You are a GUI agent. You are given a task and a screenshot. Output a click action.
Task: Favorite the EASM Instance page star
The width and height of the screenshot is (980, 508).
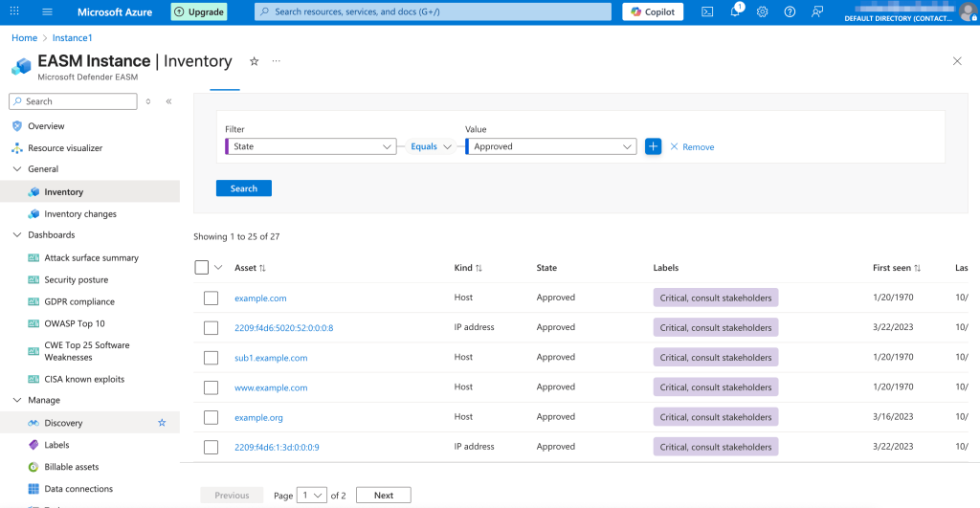click(254, 61)
